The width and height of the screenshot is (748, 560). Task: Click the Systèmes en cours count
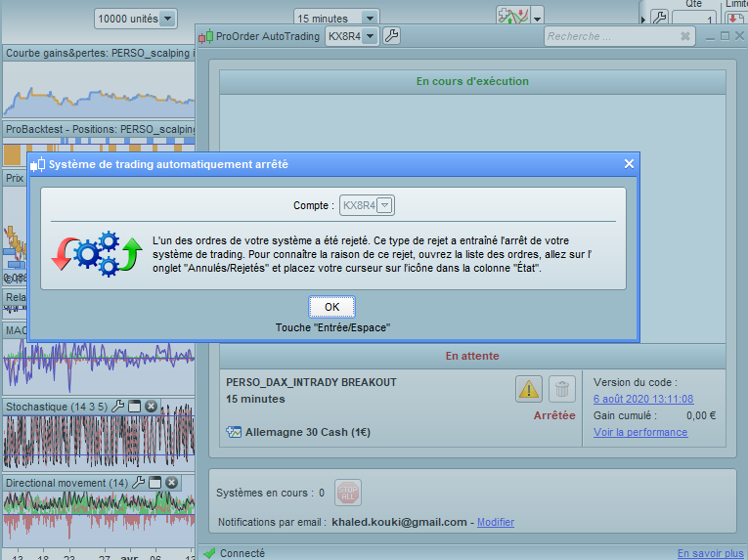click(322, 493)
